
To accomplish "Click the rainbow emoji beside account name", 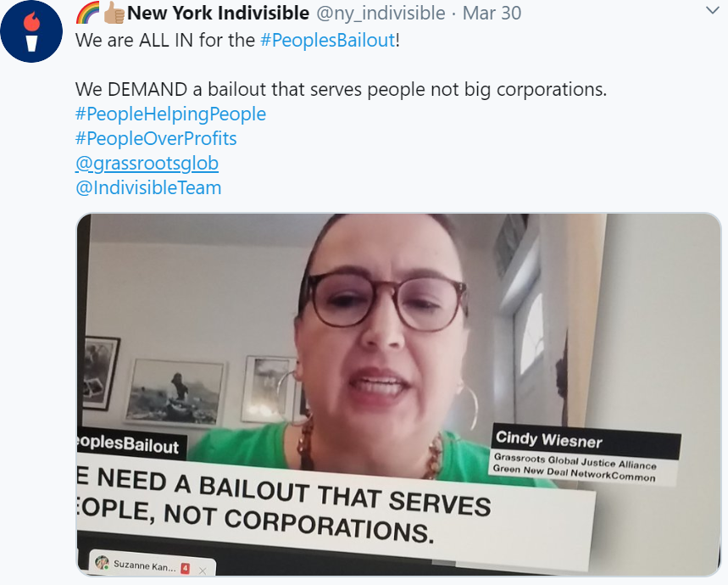I will pyautogui.click(x=88, y=13).
